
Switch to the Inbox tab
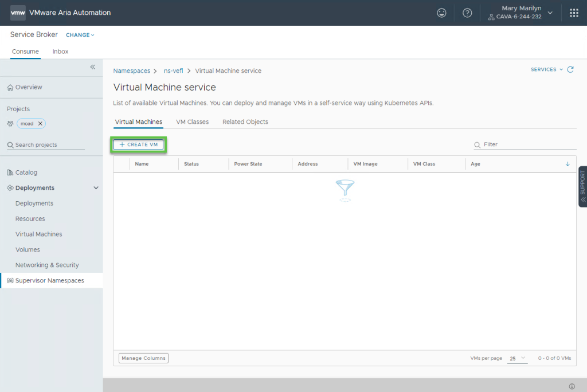[60, 52]
